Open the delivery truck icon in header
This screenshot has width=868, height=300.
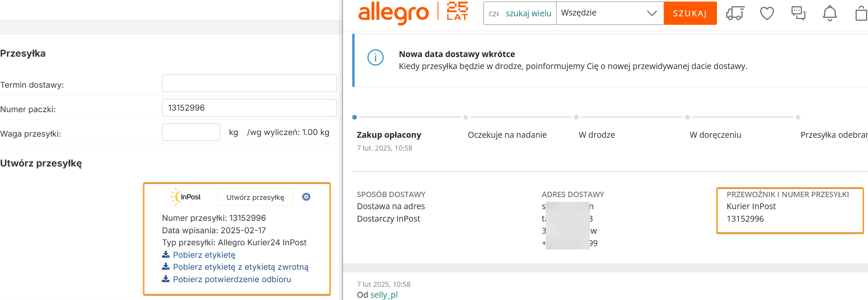735,13
